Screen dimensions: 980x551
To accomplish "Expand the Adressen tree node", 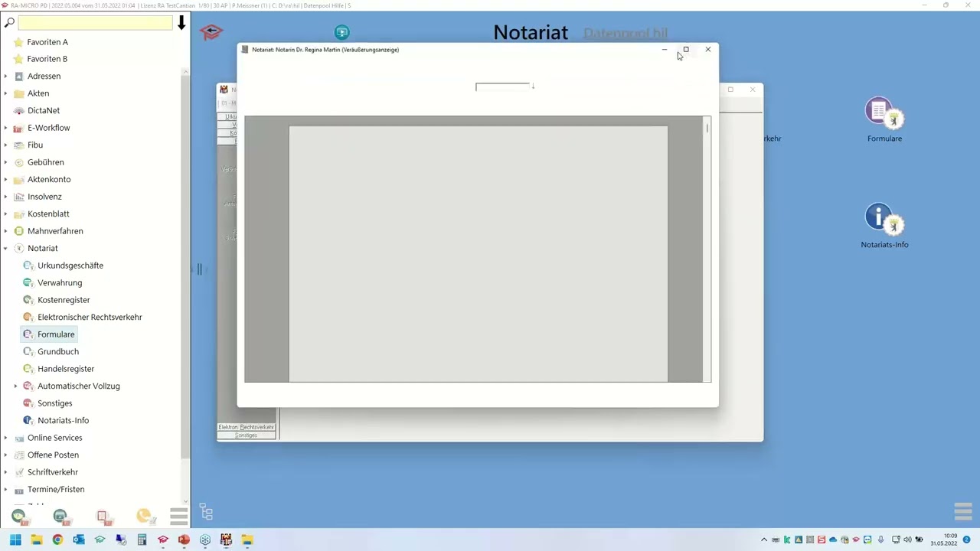I will [5, 76].
